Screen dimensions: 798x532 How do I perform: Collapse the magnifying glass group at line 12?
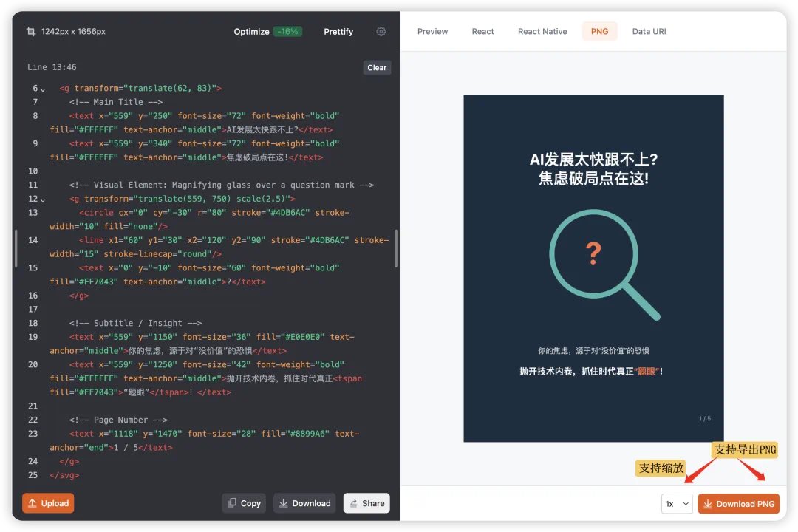pos(43,199)
